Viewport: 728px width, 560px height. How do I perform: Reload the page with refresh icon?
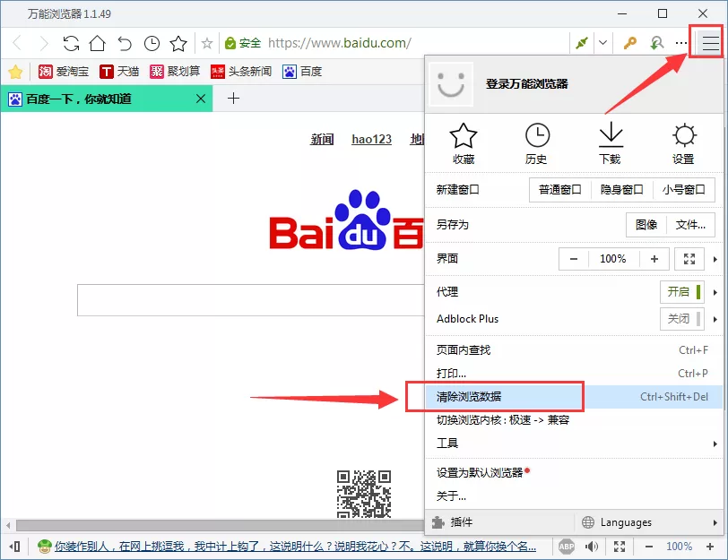pos(71,44)
